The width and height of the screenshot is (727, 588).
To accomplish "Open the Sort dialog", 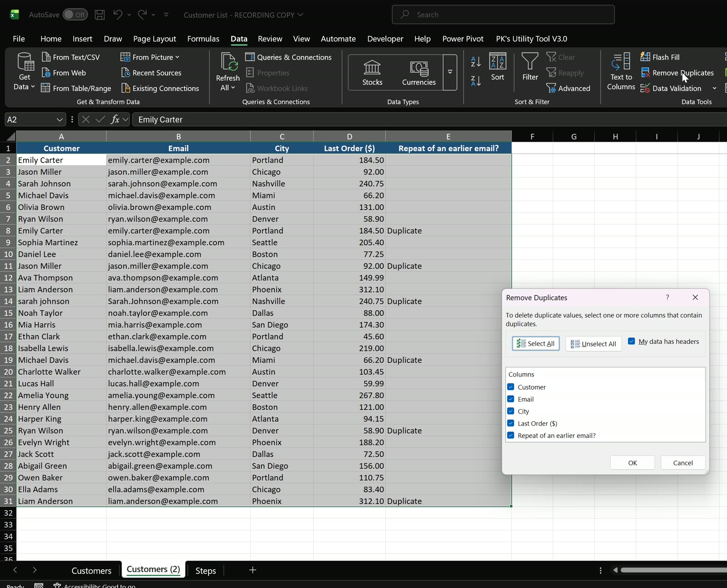I will 498,67.
